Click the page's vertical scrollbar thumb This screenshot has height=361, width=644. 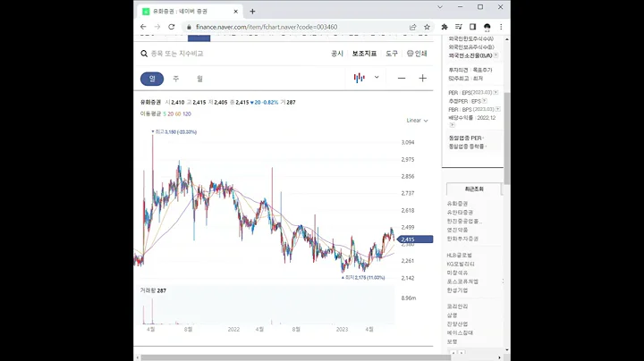pyautogui.click(x=507, y=139)
